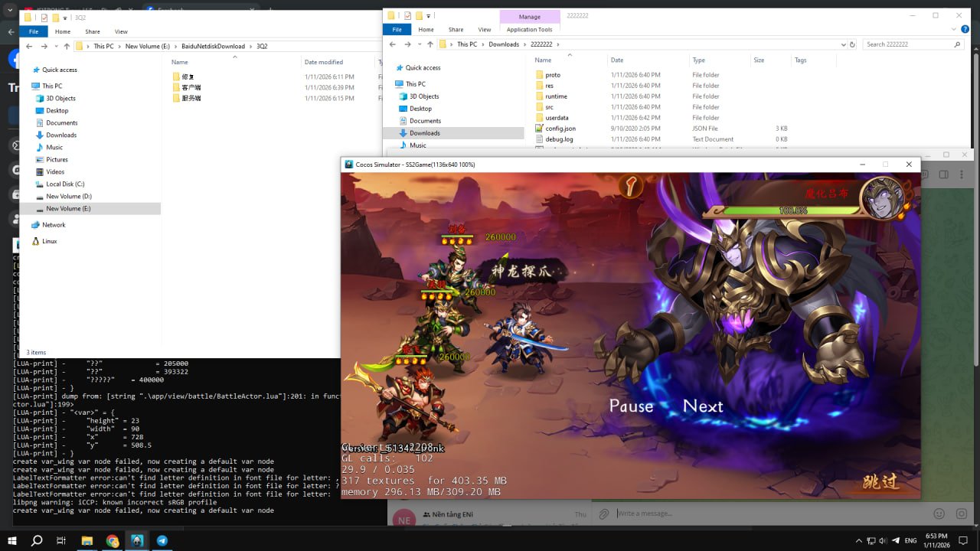Open address bar history dropdown in 2222222 window
Image resolution: width=980 pixels, height=551 pixels.
click(x=844, y=44)
